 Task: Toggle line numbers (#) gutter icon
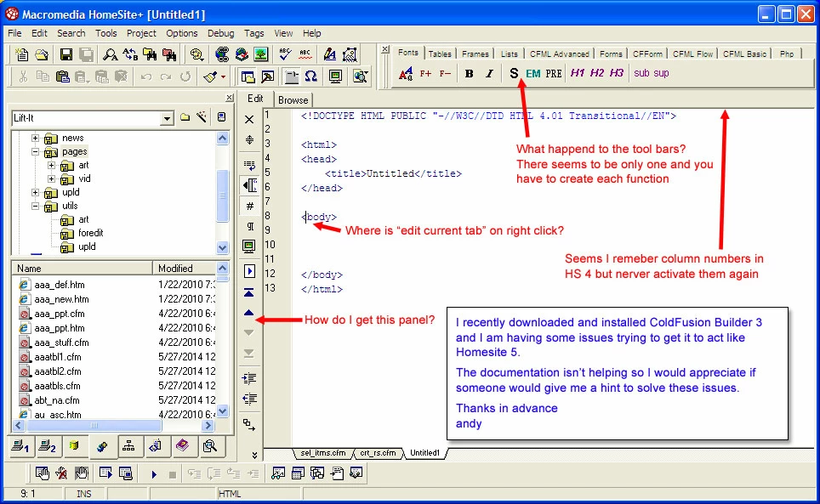pyautogui.click(x=249, y=206)
